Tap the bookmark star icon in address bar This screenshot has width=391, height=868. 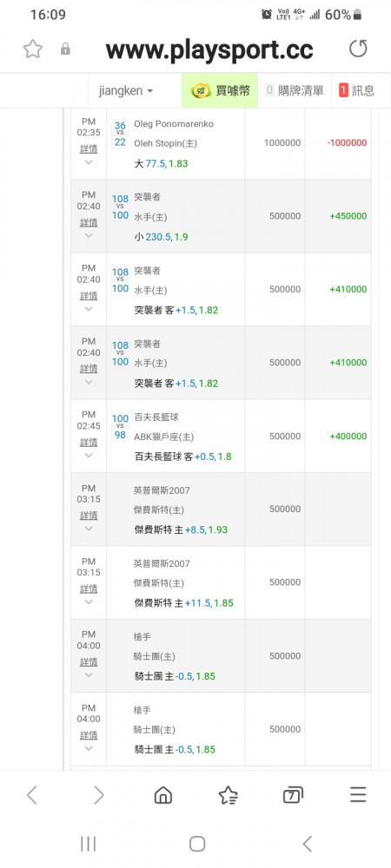point(33,49)
